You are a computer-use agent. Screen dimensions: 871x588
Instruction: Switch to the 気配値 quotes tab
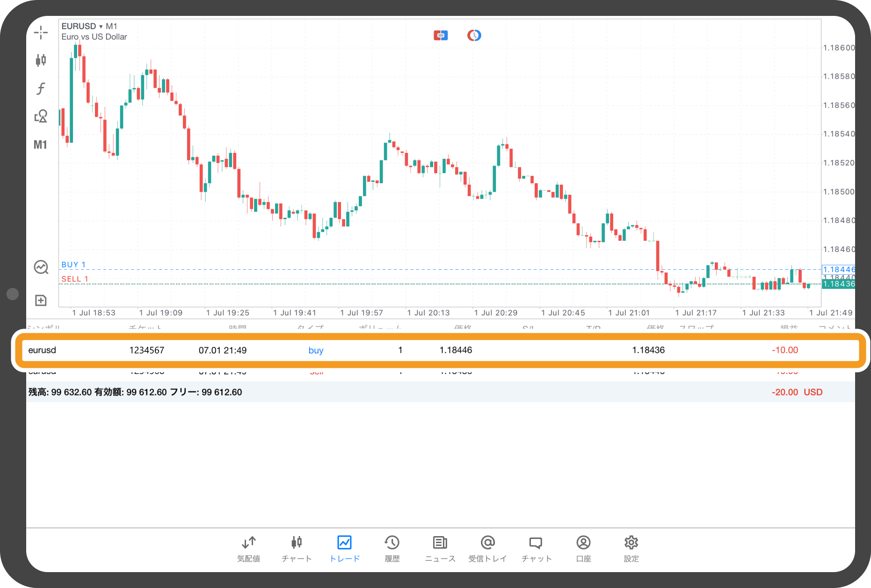[248, 548]
